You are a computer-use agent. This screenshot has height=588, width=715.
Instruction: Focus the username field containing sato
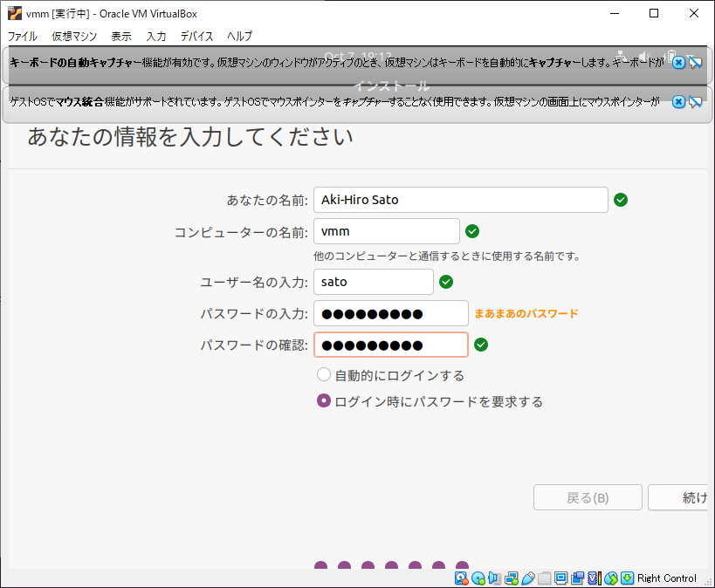374,282
